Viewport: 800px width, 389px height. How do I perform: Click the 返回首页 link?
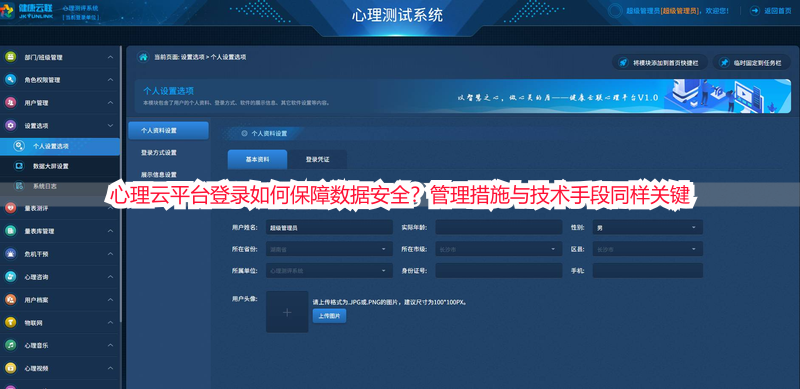click(x=778, y=11)
